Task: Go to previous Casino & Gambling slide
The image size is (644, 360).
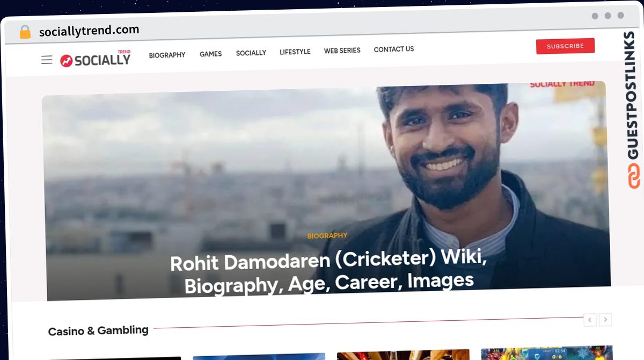Action: pos(589,320)
